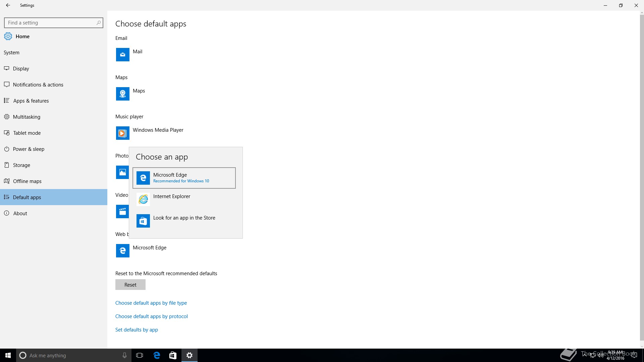Select Default apps in sidebar
Screen dimensions: 644x362
point(54,197)
